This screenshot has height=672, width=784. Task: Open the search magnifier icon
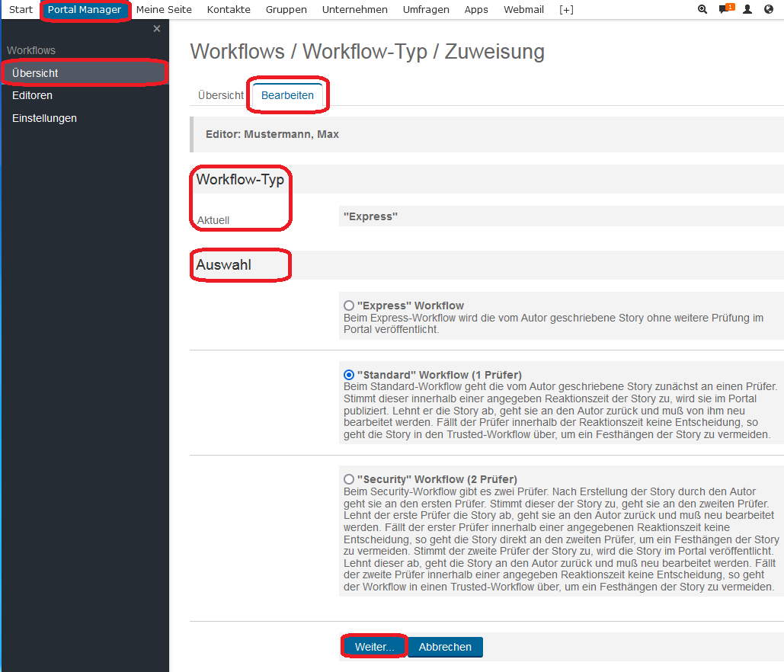[x=702, y=9]
